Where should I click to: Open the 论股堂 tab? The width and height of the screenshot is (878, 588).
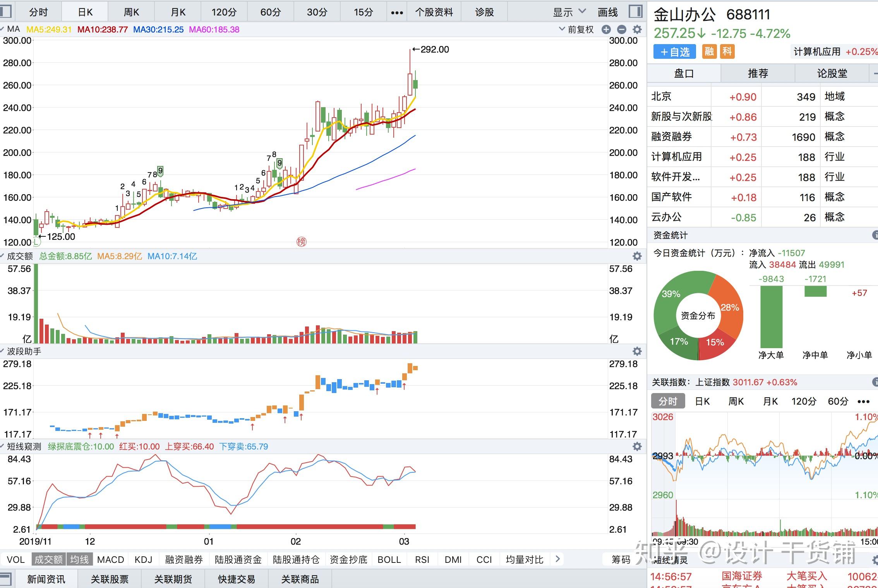click(x=832, y=73)
